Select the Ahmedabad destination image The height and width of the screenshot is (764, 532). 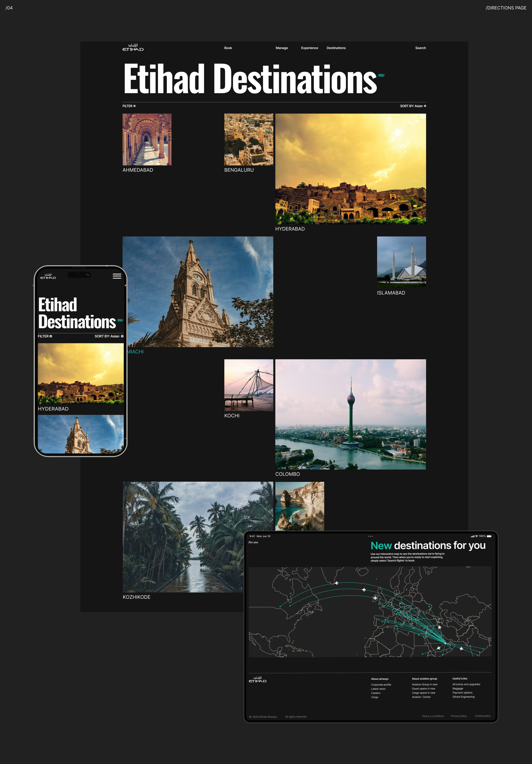tap(147, 139)
